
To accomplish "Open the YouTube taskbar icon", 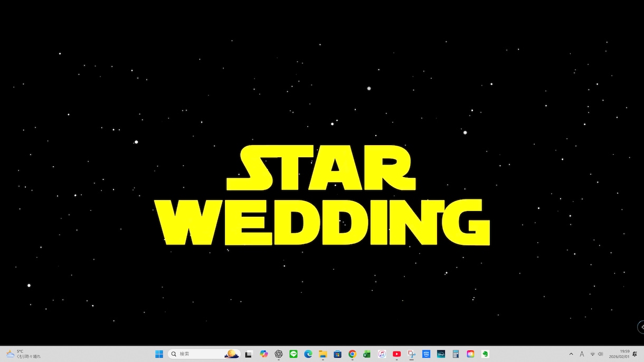I will coord(396,354).
